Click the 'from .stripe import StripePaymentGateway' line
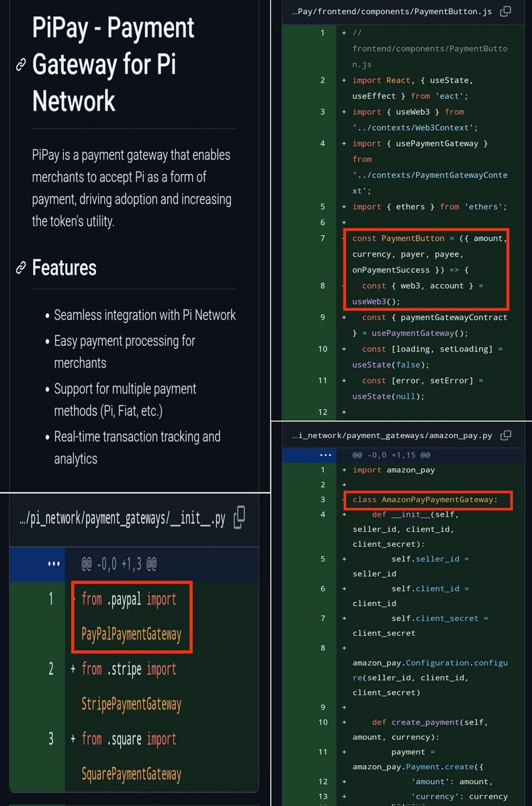Screen dimensions: 532x806 tap(132, 686)
